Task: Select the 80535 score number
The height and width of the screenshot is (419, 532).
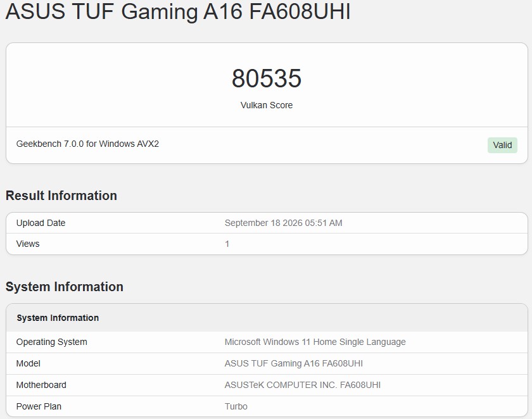Action: 267,78
